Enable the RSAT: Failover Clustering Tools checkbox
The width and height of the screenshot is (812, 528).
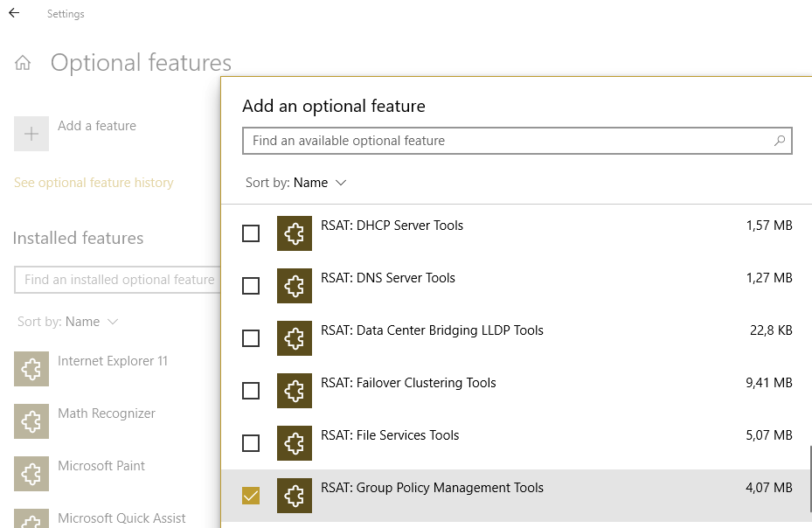click(x=251, y=391)
